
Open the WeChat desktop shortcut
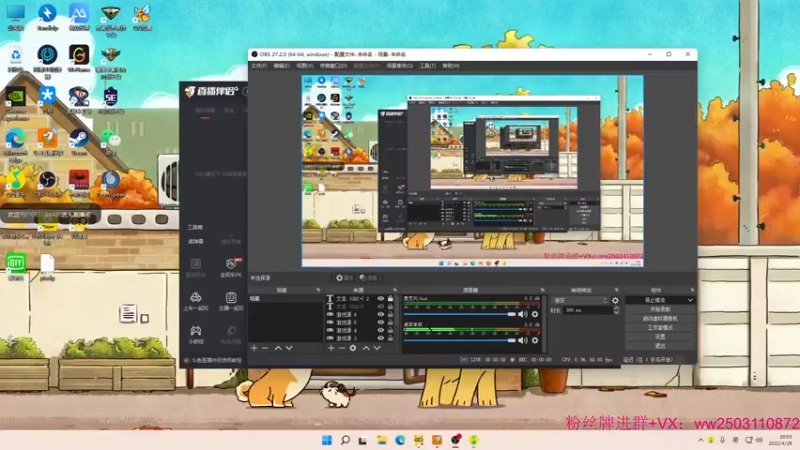click(110, 142)
